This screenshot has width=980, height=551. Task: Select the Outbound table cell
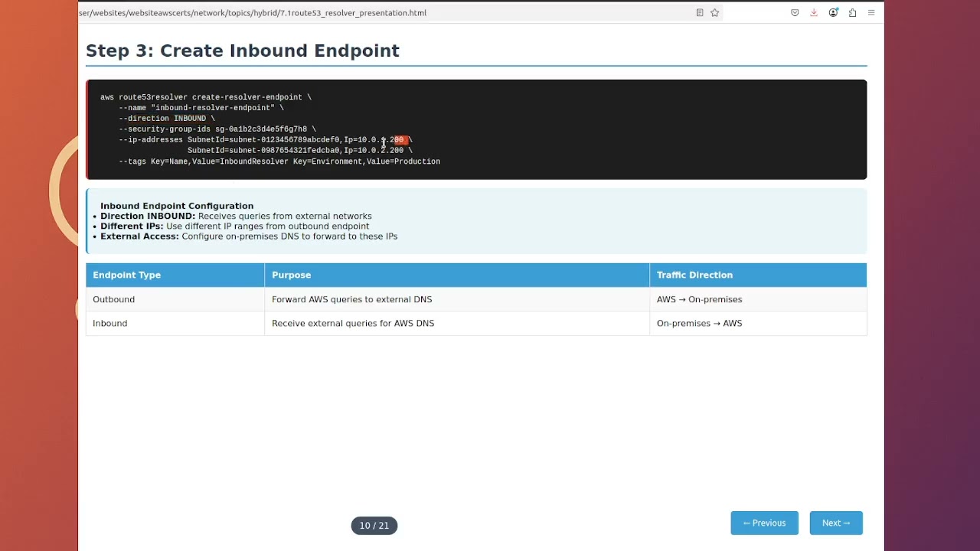175,299
